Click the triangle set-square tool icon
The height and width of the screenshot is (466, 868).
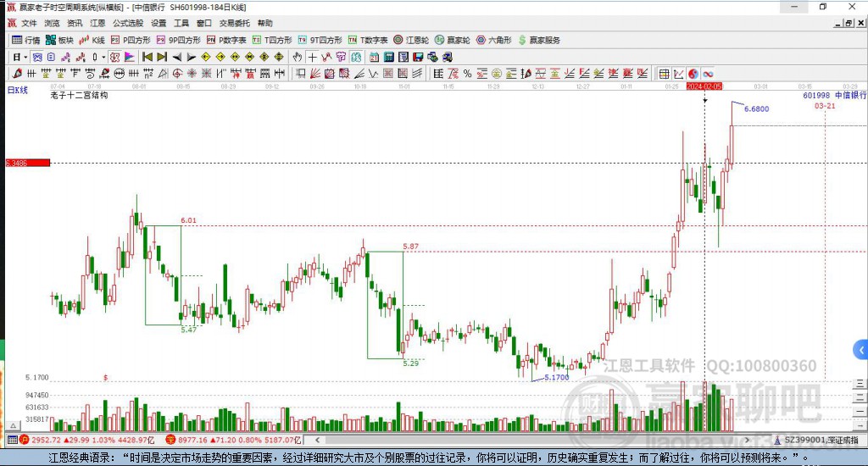coord(163,73)
